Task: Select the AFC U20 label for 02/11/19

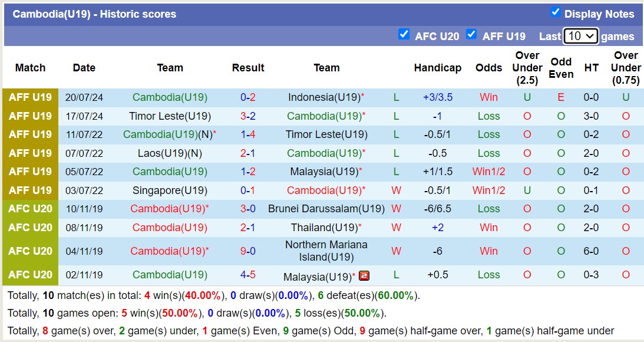Action: 31,275
